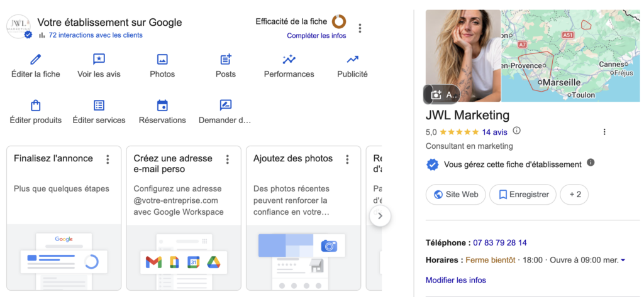
Task: Click the Publicité label
Action: (x=352, y=74)
